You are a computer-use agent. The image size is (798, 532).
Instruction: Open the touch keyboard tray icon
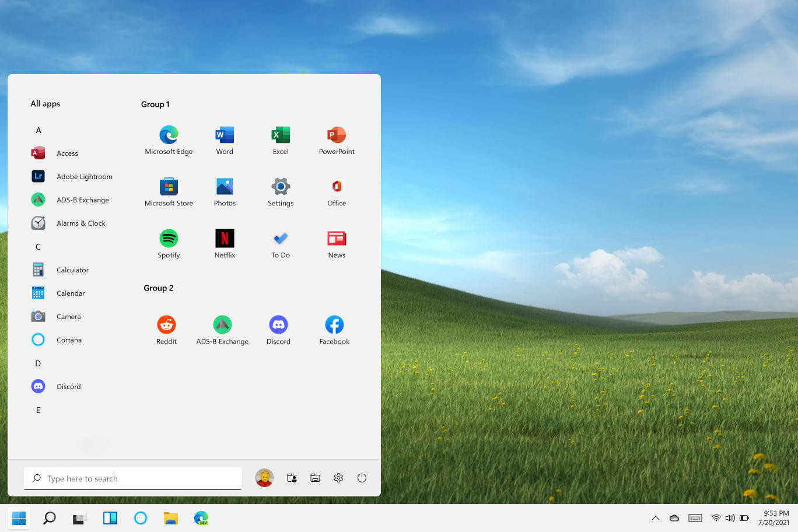tap(695, 518)
